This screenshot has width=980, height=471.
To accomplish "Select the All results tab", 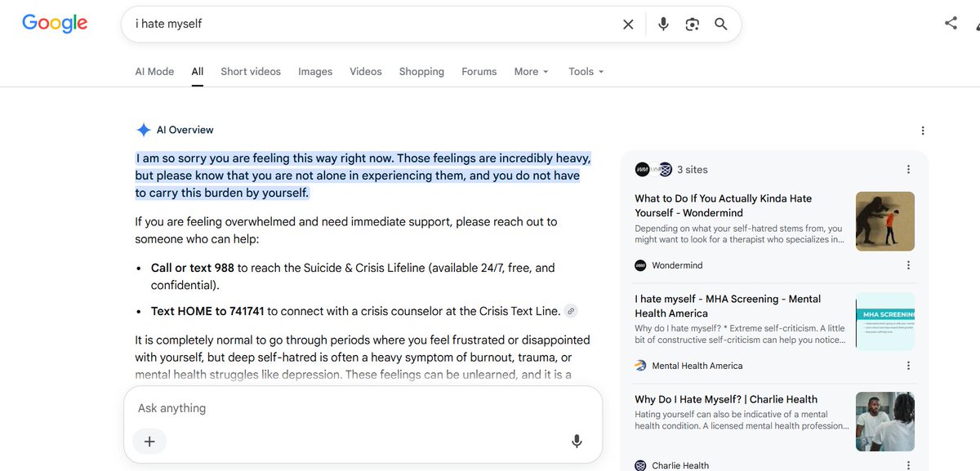I will pyautogui.click(x=198, y=72).
